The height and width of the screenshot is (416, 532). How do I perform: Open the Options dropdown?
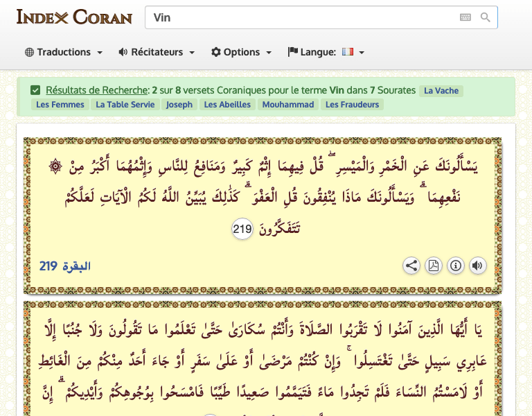click(241, 52)
